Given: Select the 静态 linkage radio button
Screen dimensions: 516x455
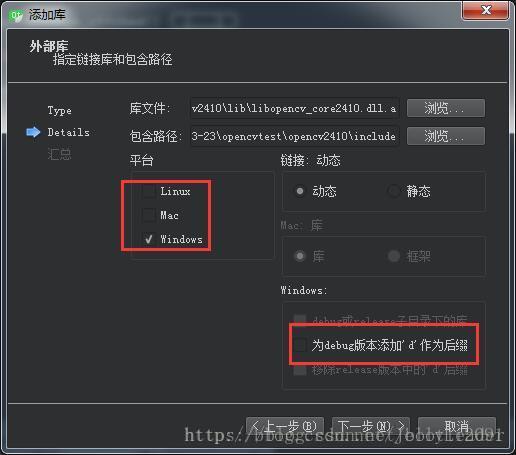Looking at the screenshot, I should click(394, 191).
